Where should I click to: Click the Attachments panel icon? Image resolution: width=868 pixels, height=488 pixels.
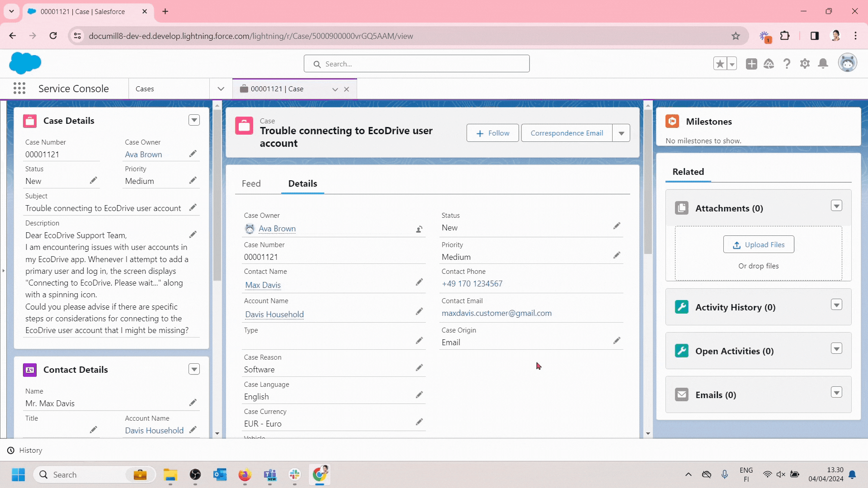(x=681, y=207)
